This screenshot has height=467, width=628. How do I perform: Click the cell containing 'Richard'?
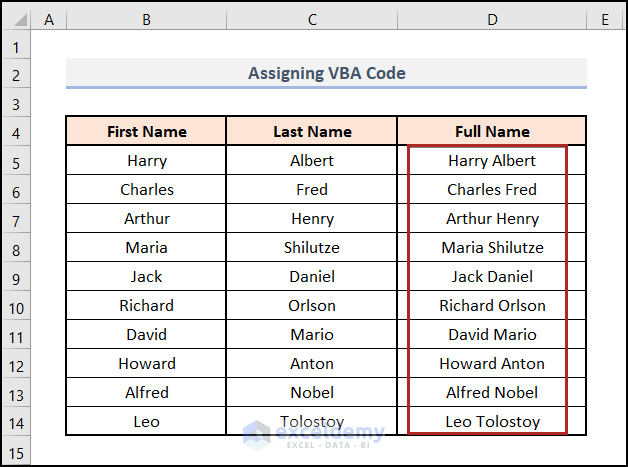[x=146, y=305]
